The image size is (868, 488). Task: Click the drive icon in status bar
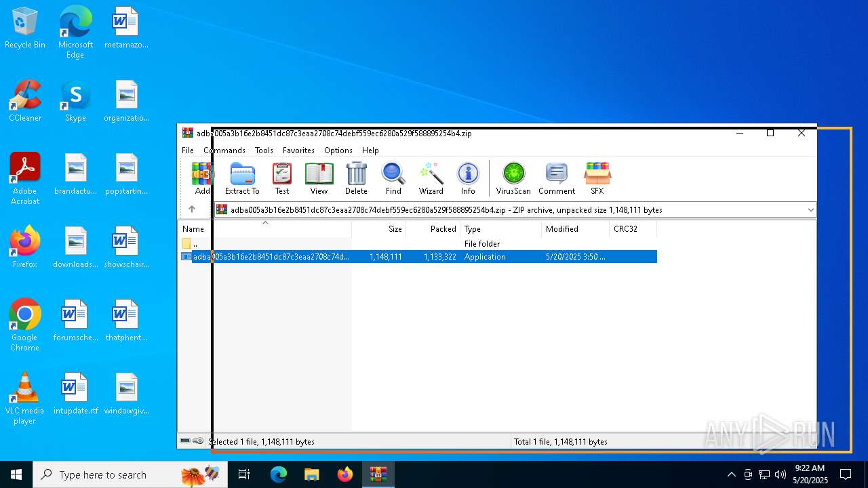coord(185,441)
